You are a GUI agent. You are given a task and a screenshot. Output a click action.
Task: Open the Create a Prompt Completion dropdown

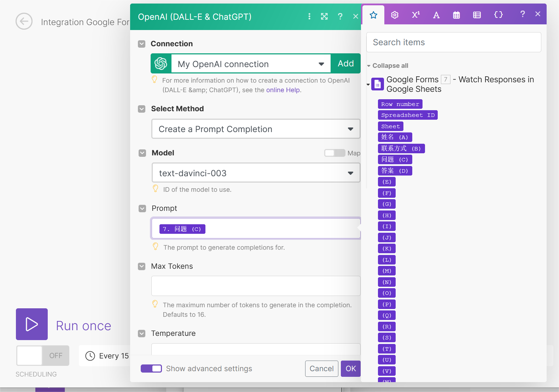tap(256, 129)
